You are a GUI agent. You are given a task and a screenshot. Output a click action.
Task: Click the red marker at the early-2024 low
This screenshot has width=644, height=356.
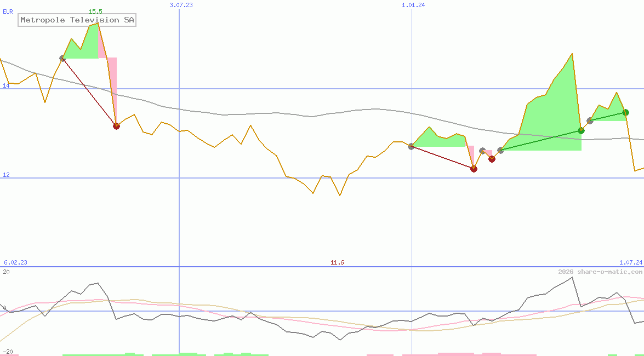pyautogui.click(x=474, y=169)
